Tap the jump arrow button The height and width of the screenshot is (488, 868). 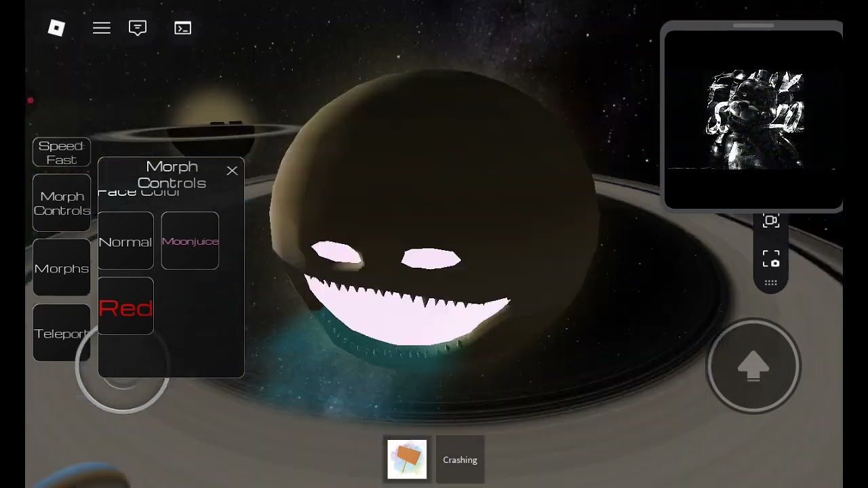point(753,366)
